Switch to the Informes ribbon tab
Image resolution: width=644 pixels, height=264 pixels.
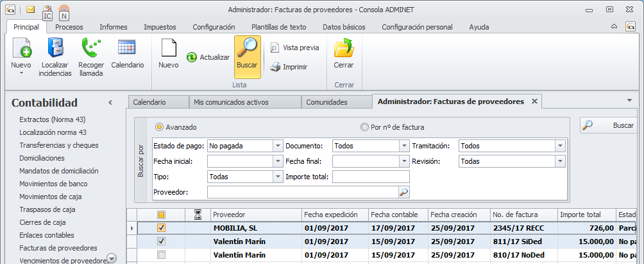[113, 27]
